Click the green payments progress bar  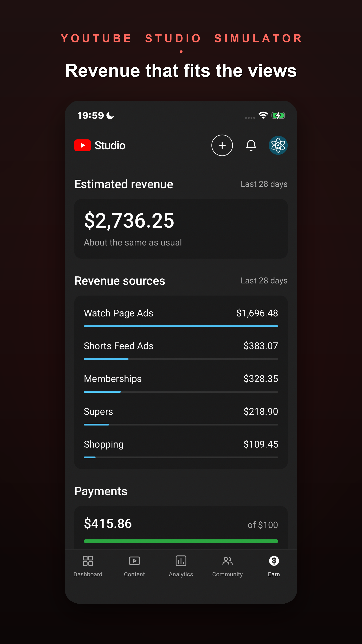coord(181,541)
